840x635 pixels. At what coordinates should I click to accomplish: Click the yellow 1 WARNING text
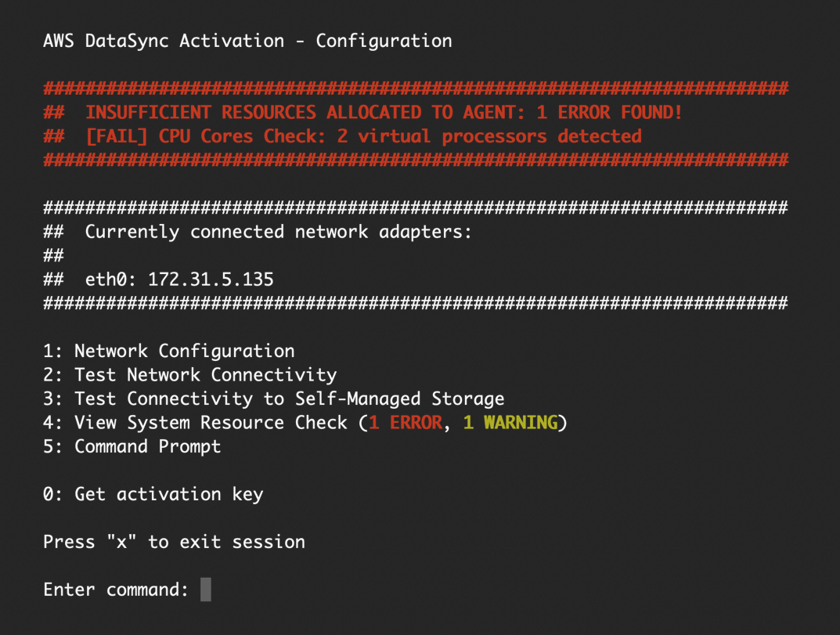tap(510, 422)
